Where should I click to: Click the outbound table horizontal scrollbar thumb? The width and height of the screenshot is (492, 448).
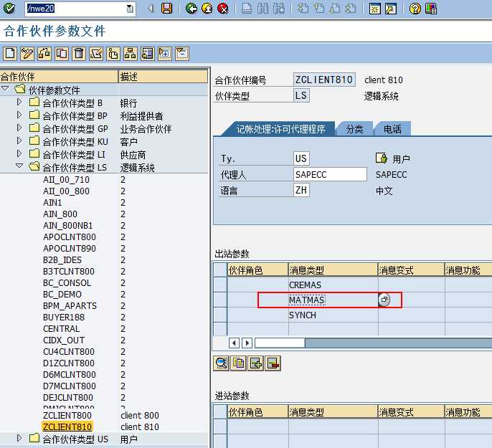pos(280,343)
